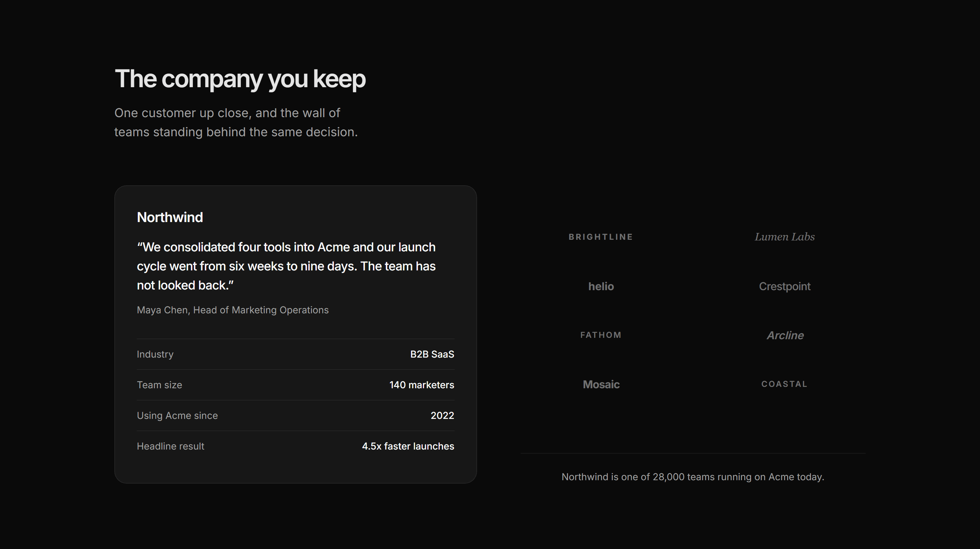The height and width of the screenshot is (549, 980).
Task: Click the Fathom logo
Action: click(x=601, y=335)
